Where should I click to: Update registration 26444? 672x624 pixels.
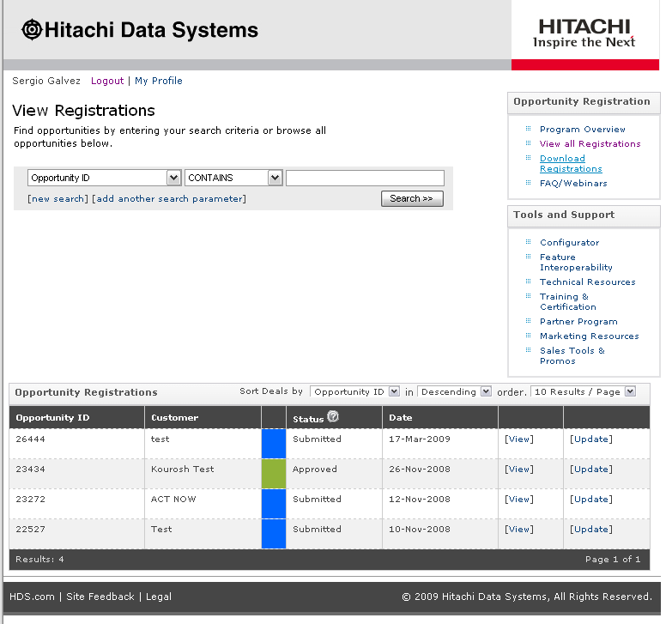click(591, 439)
